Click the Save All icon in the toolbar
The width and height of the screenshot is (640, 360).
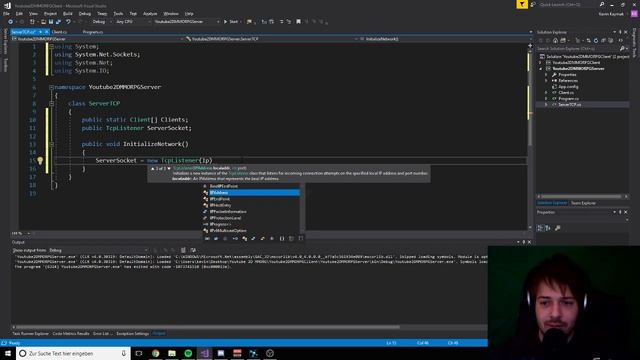[58, 22]
